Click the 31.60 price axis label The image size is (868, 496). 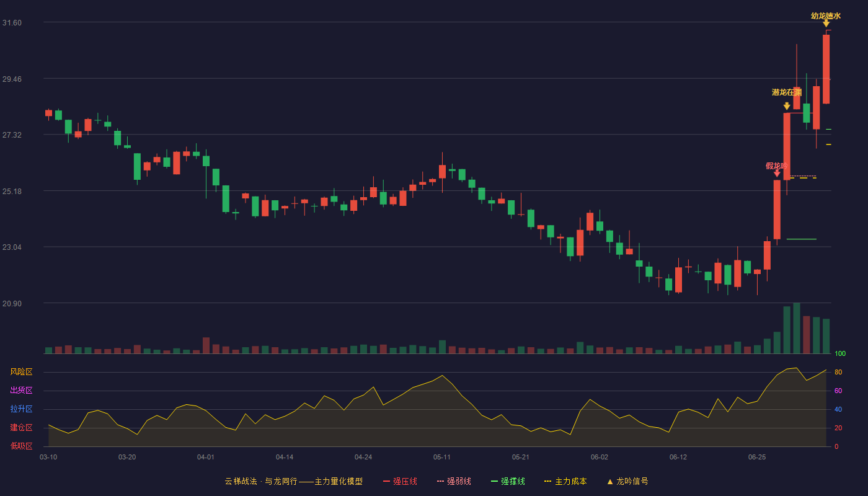click(x=12, y=23)
